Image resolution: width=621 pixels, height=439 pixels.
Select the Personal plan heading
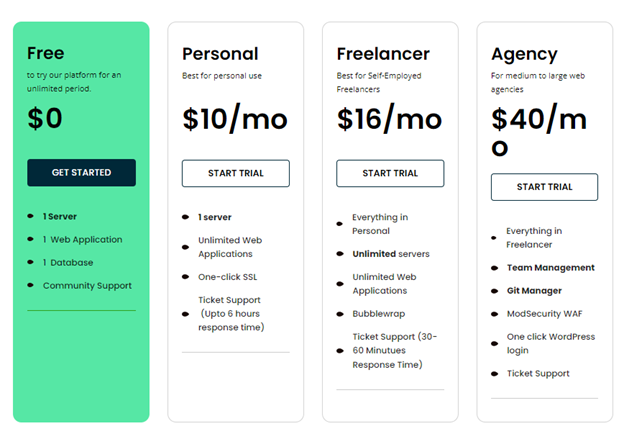pos(220,54)
